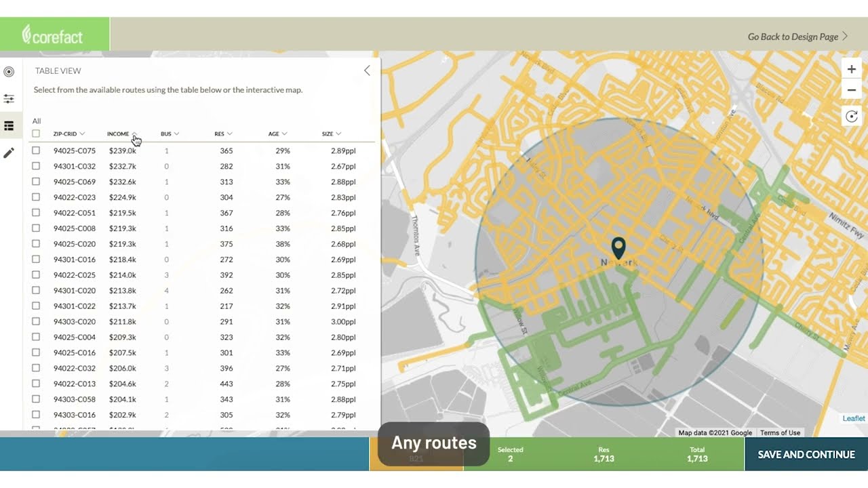The height and width of the screenshot is (488, 868).
Task: Sort routes by AGE column
Action: point(277,134)
